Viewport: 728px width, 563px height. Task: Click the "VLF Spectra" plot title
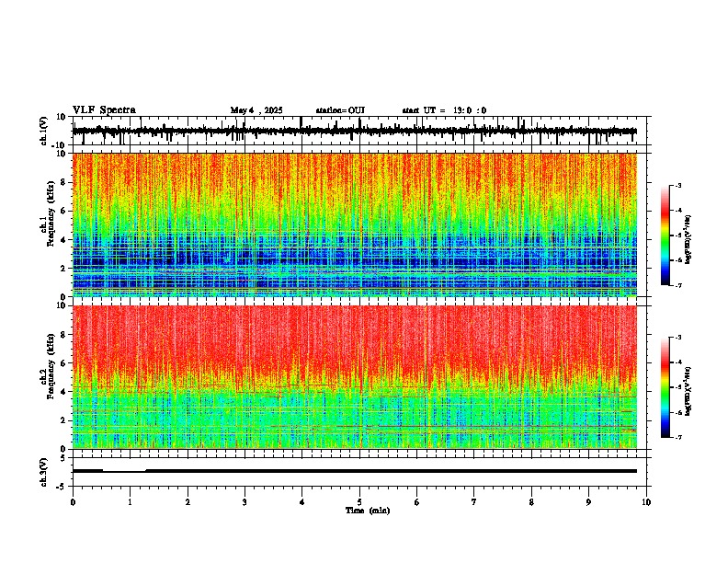click(105, 110)
